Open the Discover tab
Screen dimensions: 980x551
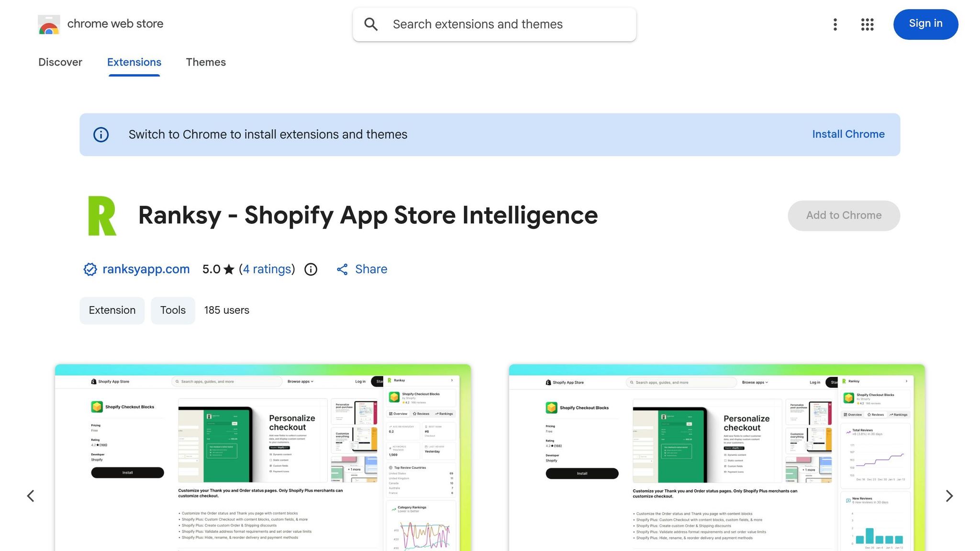[x=60, y=62]
